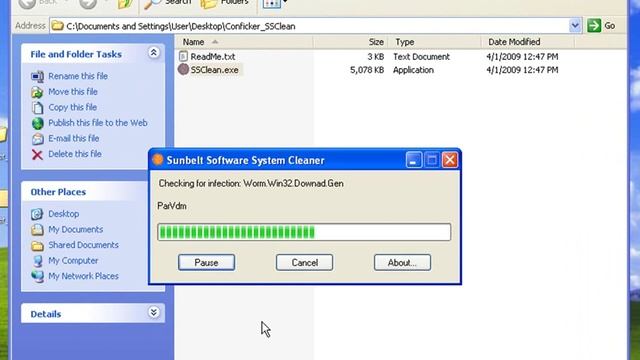Click the Forward toolbar button
640x360 pixels.
click(87, 3)
